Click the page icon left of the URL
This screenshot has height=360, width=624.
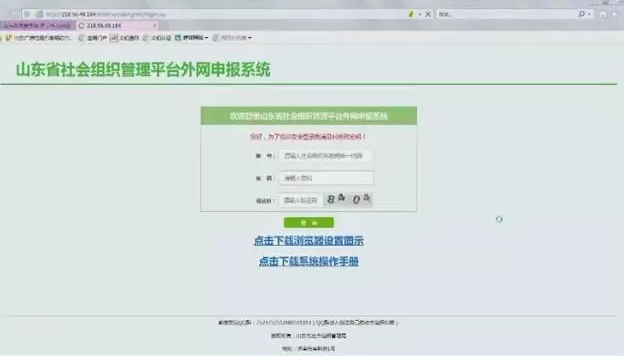(x=39, y=14)
